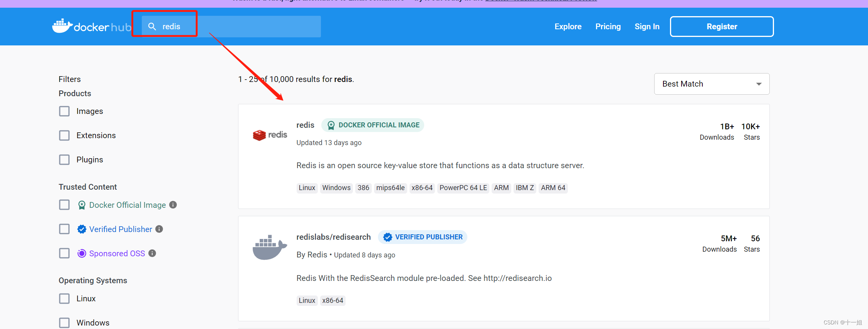Open the redislabs/redisearch result
Image resolution: width=868 pixels, height=329 pixels.
(x=333, y=237)
